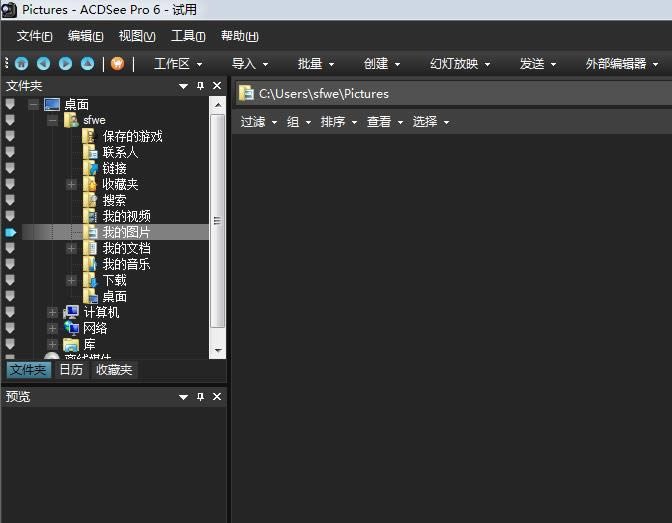Open the 发送 dropdown
Screen dimensions: 672x523
pos(538,64)
